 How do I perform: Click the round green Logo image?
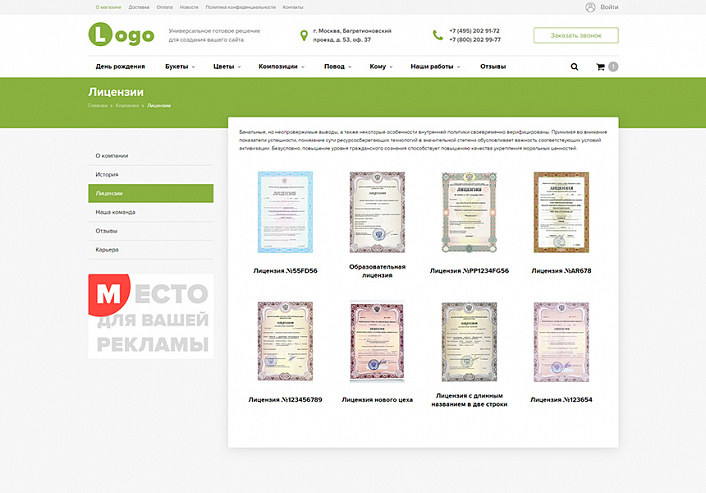coord(100,34)
